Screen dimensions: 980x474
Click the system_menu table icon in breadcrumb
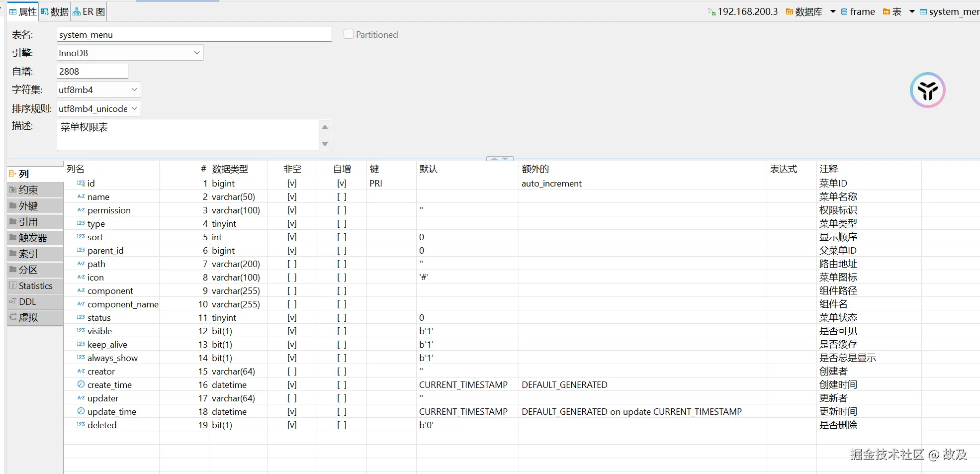923,11
